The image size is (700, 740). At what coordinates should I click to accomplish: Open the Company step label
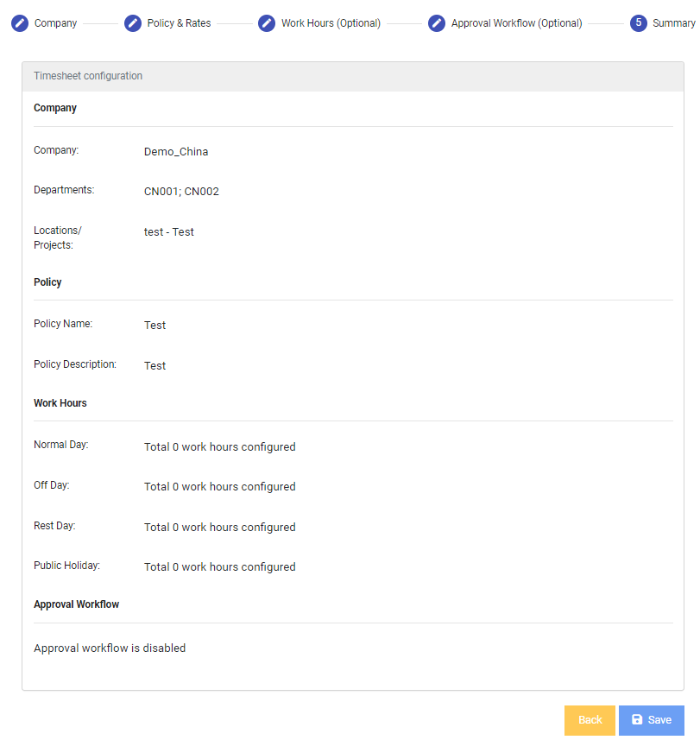pyautogui.click(x=55, y=23)
